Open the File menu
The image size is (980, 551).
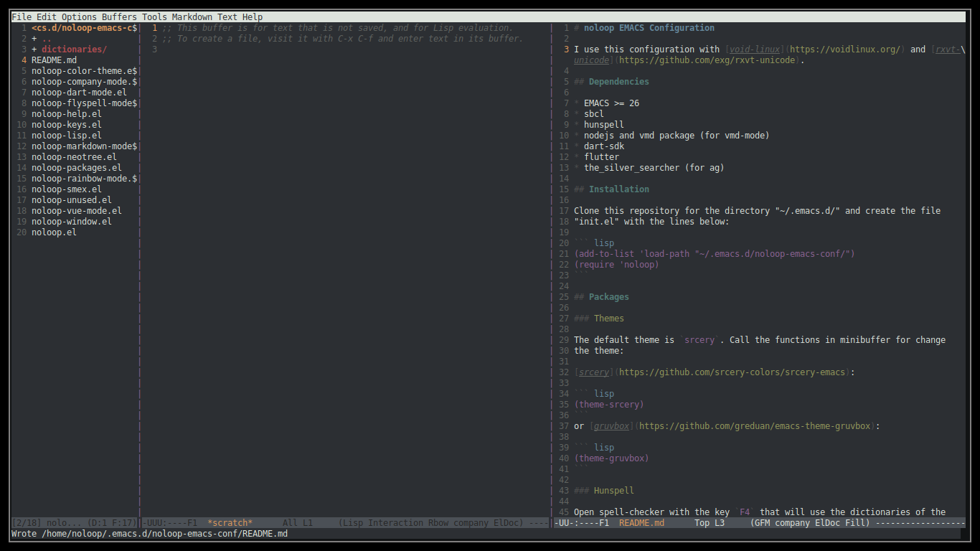pyautogui.click(x=22, y=17)
